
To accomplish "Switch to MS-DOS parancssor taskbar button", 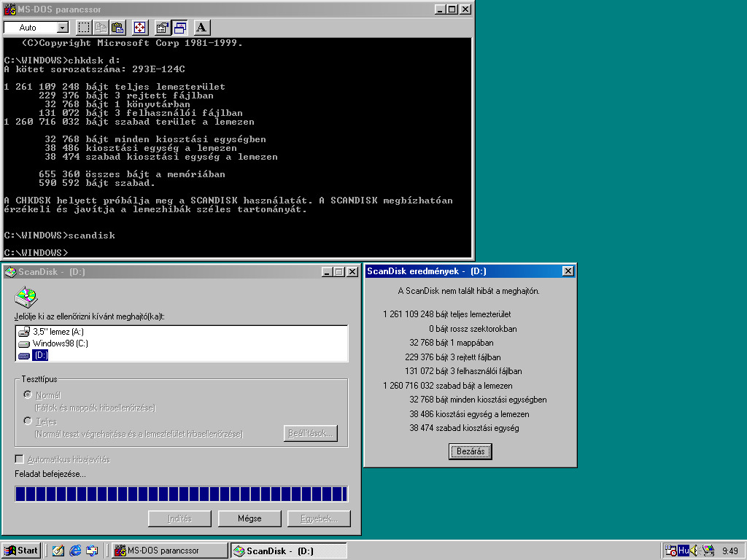I will point(170,551).
